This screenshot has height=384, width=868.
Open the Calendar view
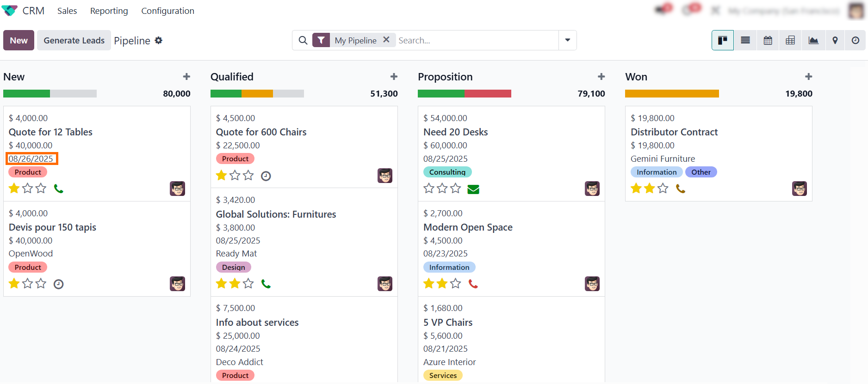pos(768,40)
